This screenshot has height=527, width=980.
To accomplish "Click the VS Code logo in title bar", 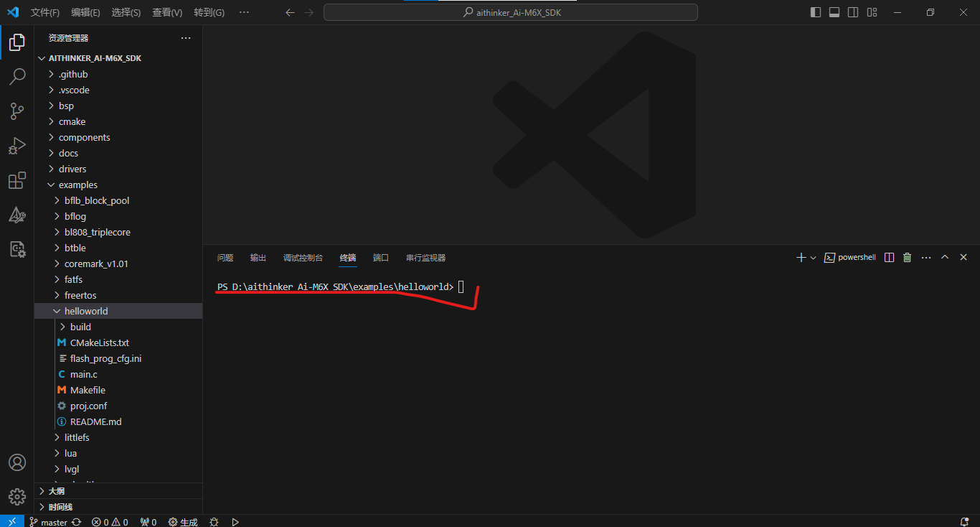I will coord(13,12).
